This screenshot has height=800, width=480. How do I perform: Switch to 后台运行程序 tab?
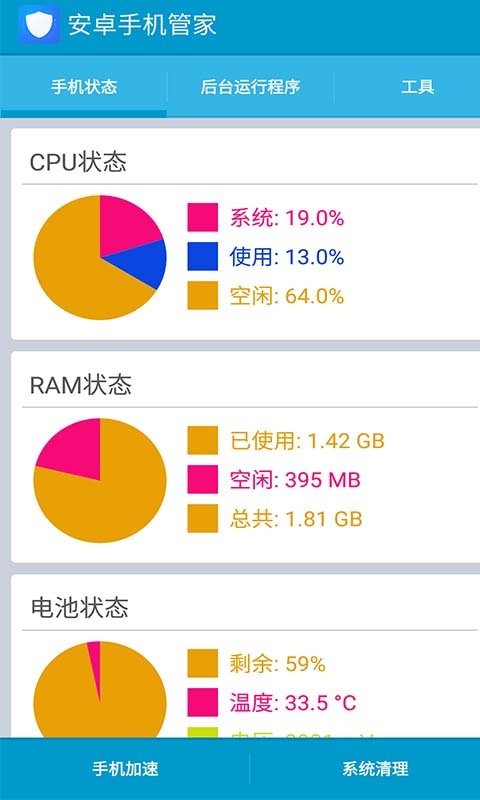250,87
